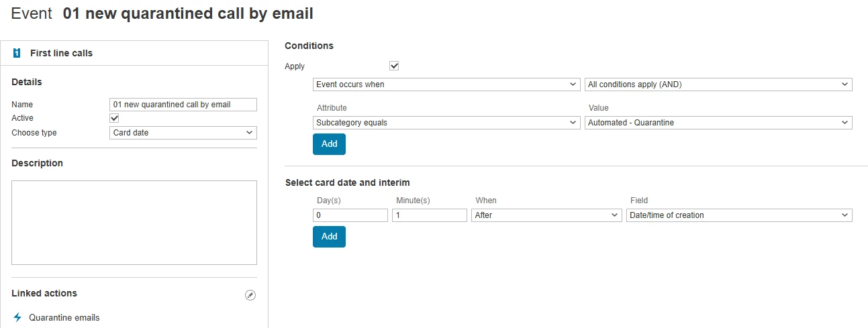Open the Quarantine emails linked action
Screen dimensions: 868x328
pos(64,317)
